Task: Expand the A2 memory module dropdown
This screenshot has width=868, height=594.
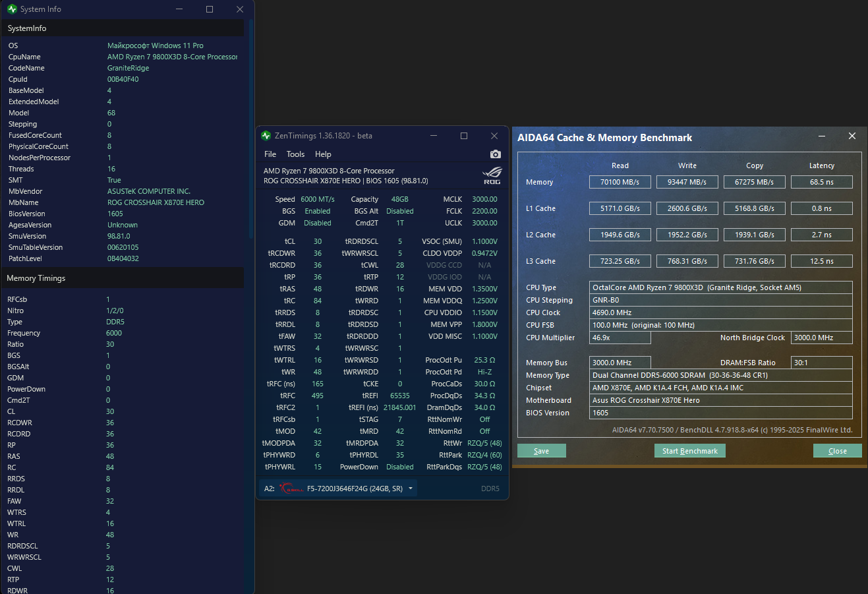Action: click(x=411, y=489)
